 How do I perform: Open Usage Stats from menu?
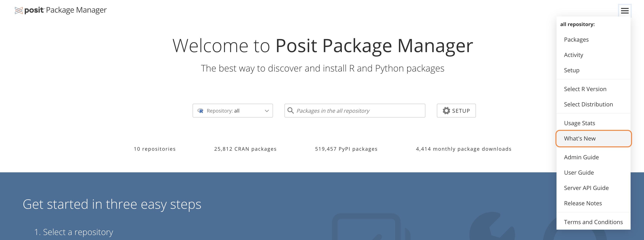579,123
